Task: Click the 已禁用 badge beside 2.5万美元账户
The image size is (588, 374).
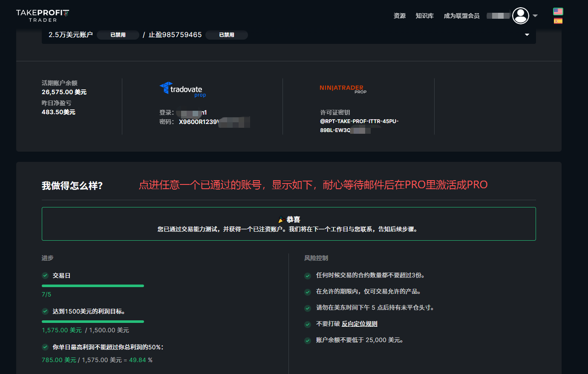Action: 118,35
